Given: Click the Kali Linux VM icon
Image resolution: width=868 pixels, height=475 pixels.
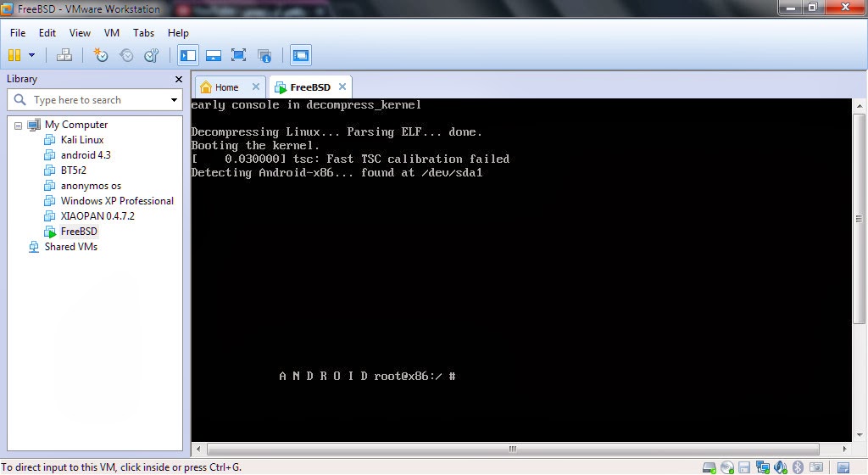Looking at the screenshot, I should [x=50, y=139].
